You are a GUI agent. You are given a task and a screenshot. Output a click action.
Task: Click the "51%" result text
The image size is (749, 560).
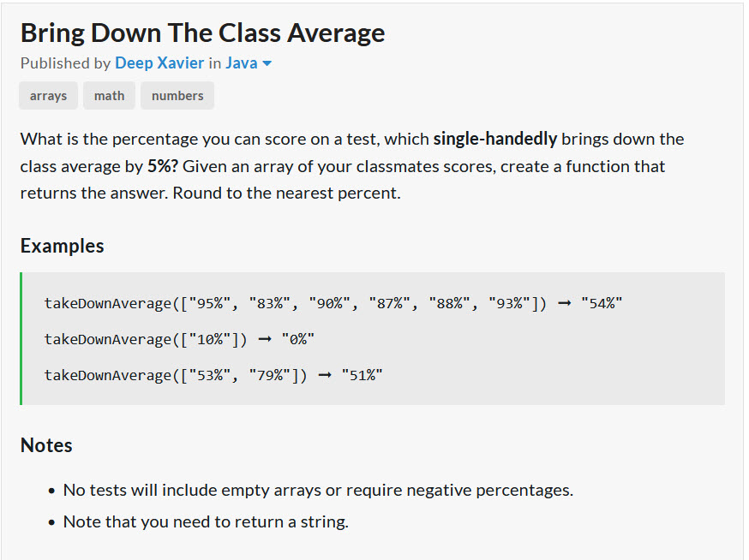363,375
